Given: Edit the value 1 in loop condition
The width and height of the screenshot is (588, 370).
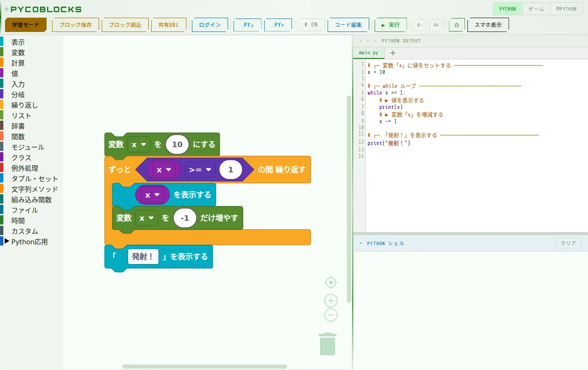Looking at the screenshot, I should point(231,170).
